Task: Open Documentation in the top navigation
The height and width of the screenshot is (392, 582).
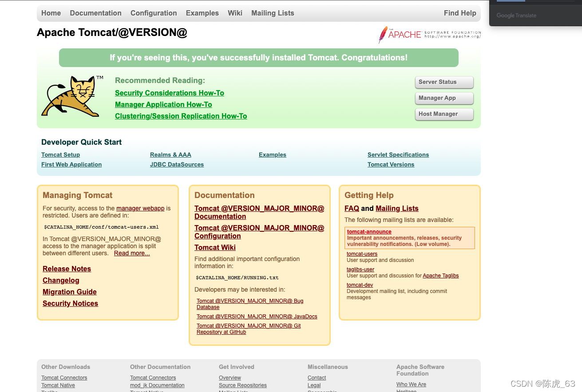Action: click(x=95, y=13)
